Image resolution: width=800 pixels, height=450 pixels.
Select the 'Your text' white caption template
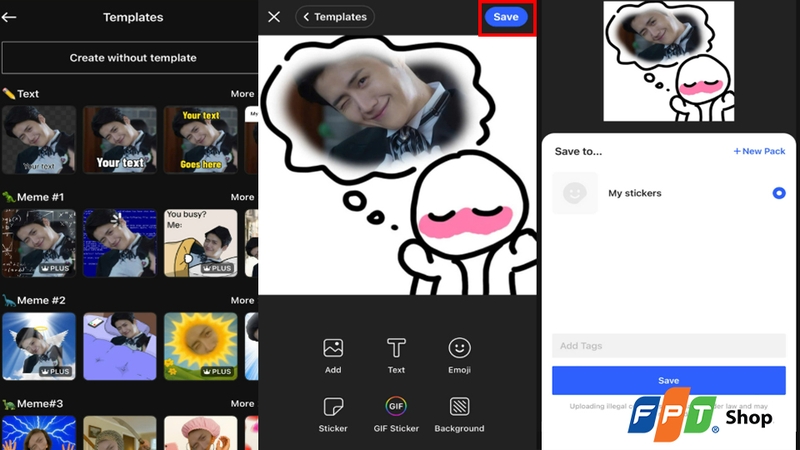120,140
